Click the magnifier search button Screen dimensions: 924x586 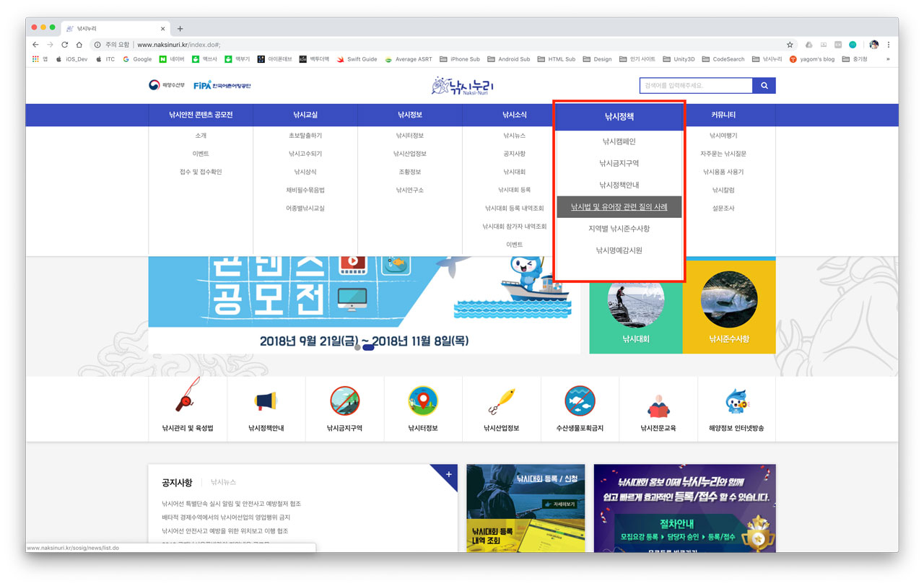[764, 86]
